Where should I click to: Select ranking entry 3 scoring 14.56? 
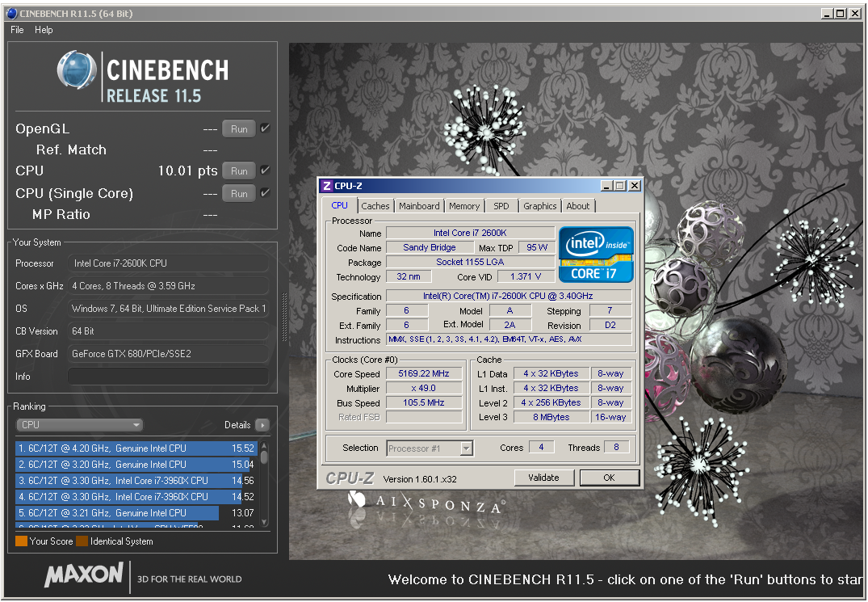[136, 480]
